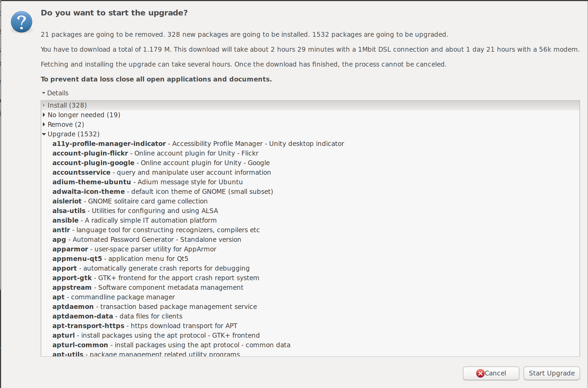Select the apt-transport-https package row
Screen dimensions: 588x388
[310, 326]
